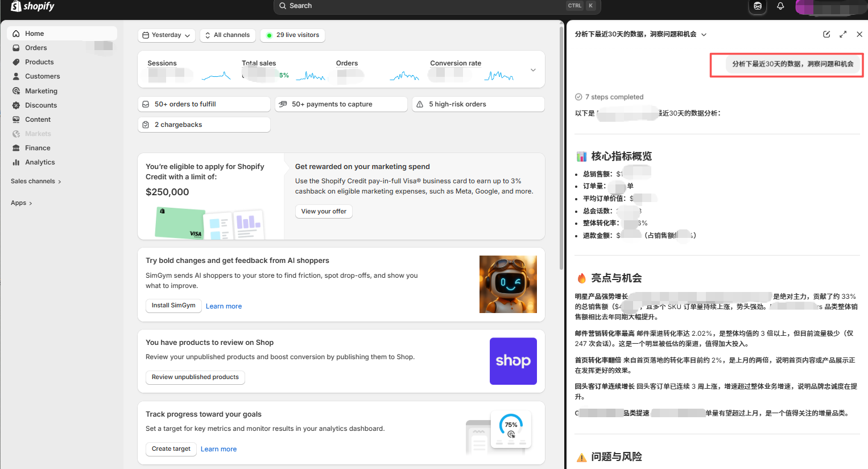Click Review unpublished products
The height and width of the screenshot is (469, 868).
pyautogui.click(x=195, y=377)
